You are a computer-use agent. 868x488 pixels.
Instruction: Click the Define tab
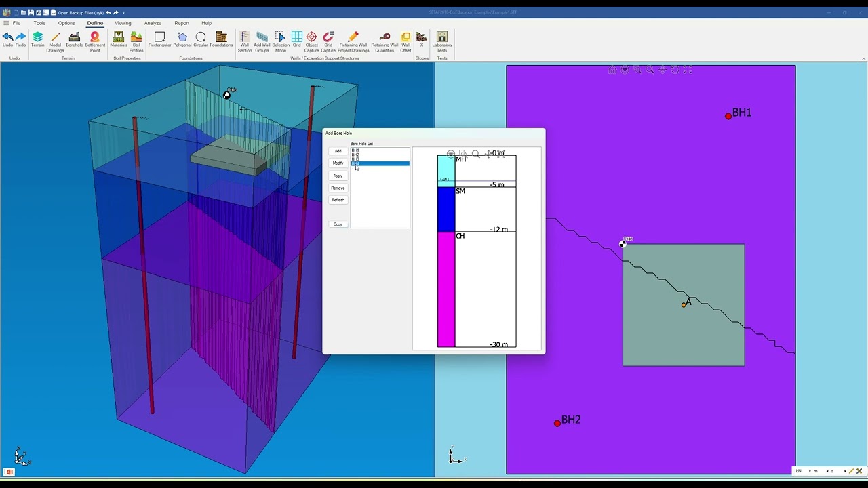tap(95, 23)
